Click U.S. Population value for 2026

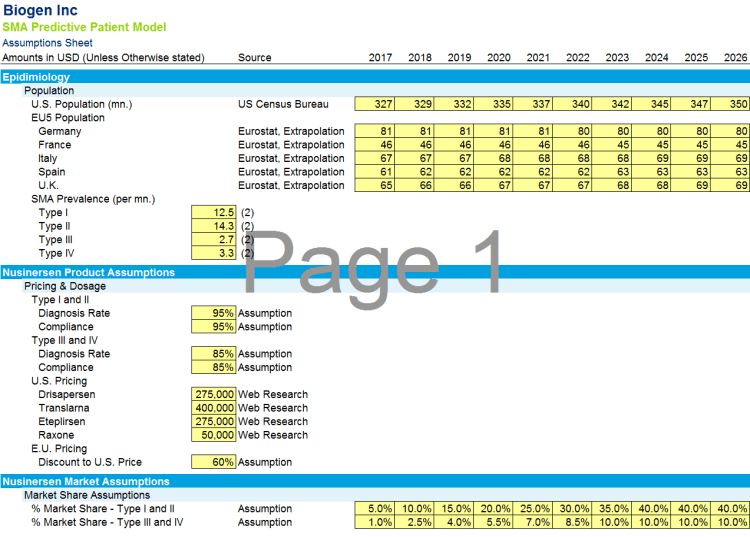731,104
